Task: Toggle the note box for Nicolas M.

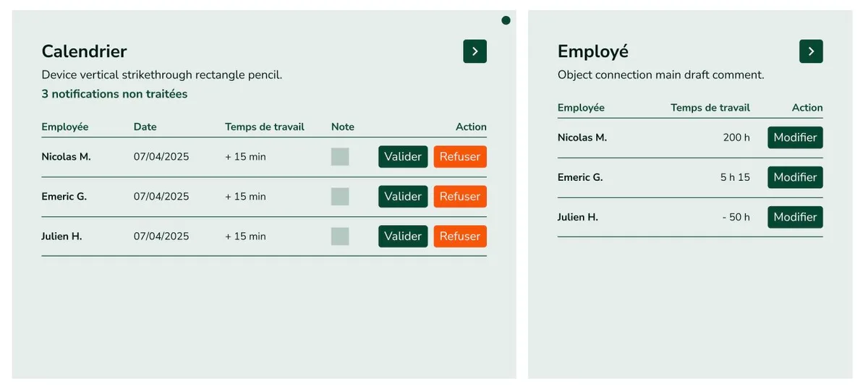Action: (340, 157)
